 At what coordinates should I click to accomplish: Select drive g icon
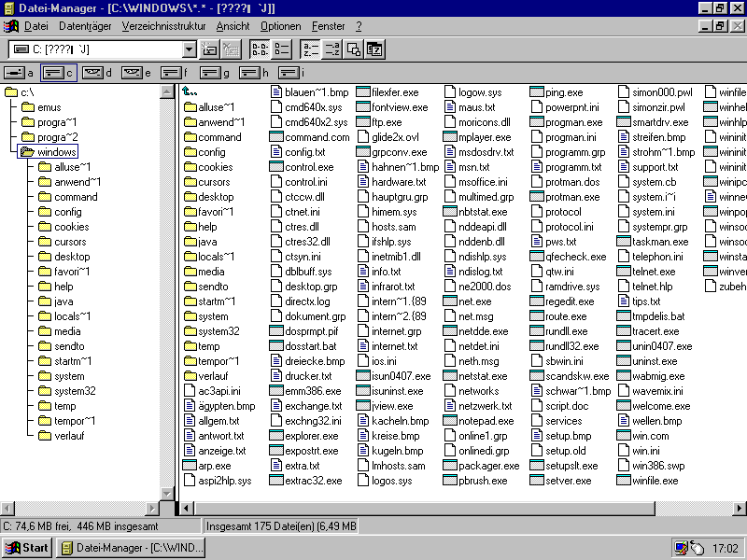point(210,73)
